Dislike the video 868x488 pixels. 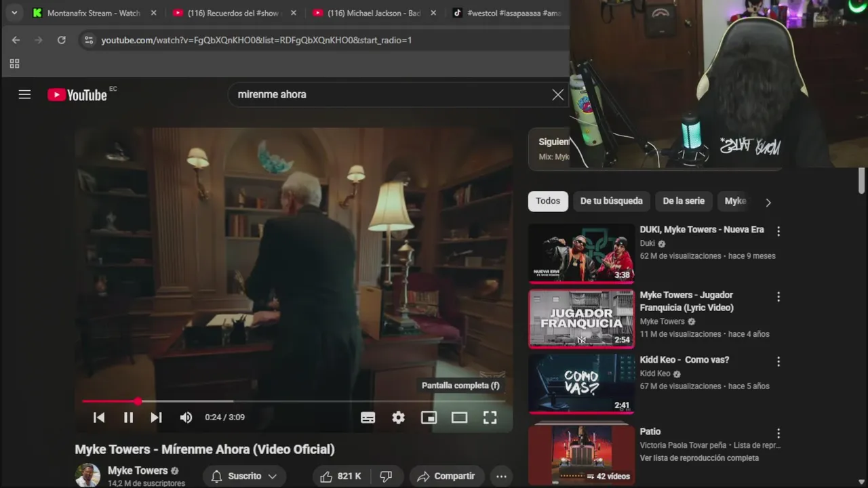tap(386, 476)
